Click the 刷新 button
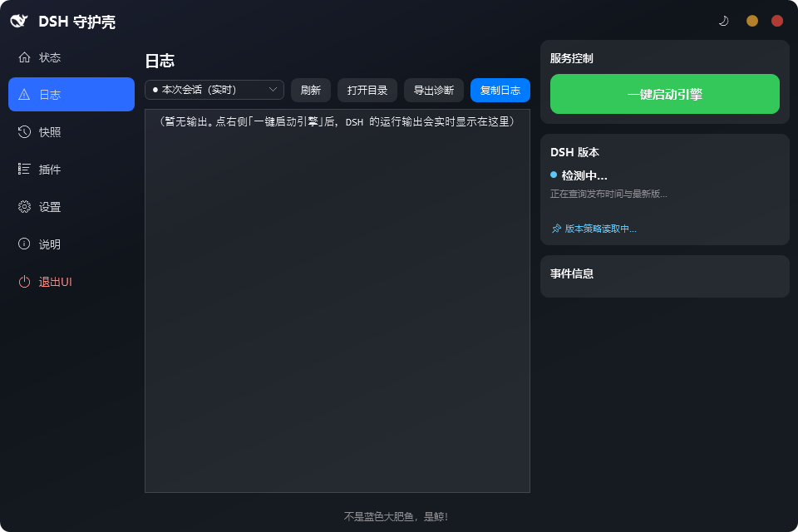 tap(310, 90)
